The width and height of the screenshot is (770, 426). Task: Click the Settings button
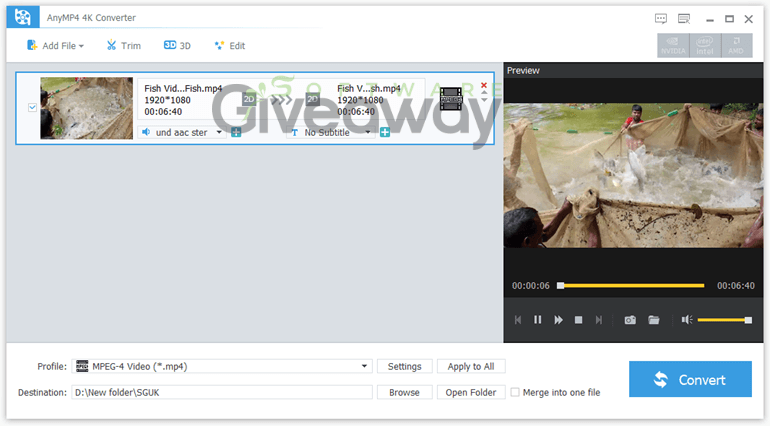click(x=405, y=366)
